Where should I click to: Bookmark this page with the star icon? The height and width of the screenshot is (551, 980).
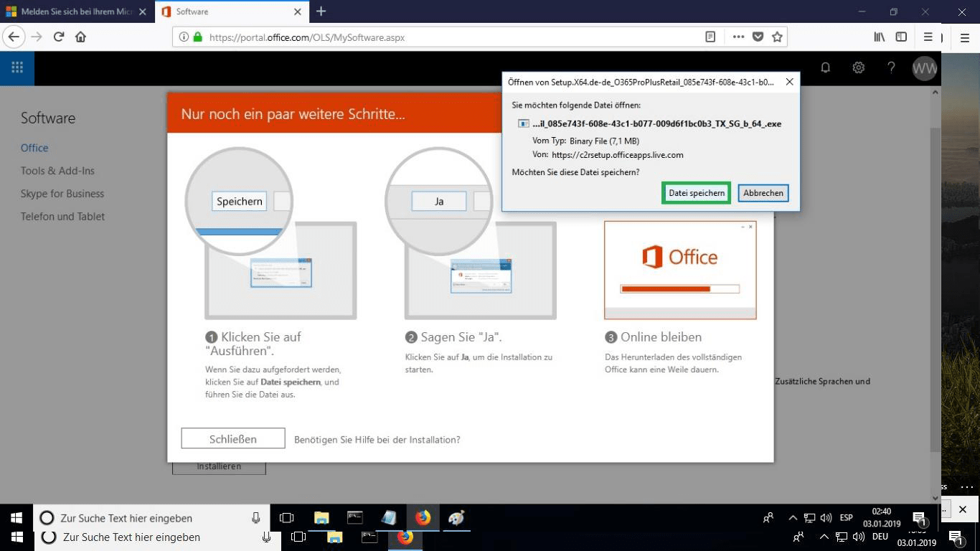[x=777, y=37]
